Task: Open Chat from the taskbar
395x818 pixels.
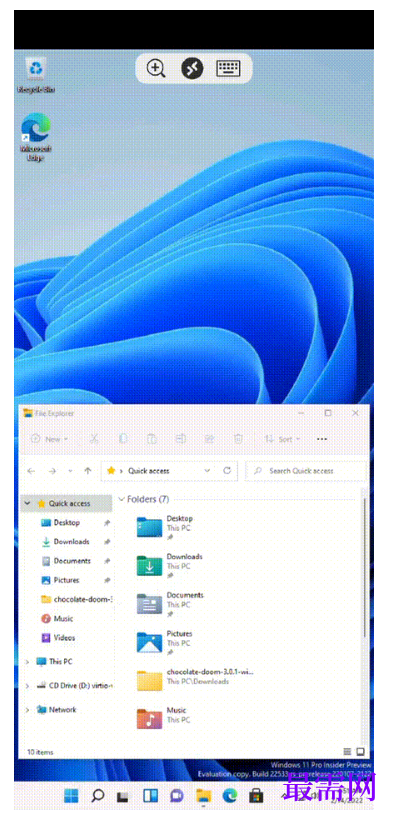Action: coord(177,796)
